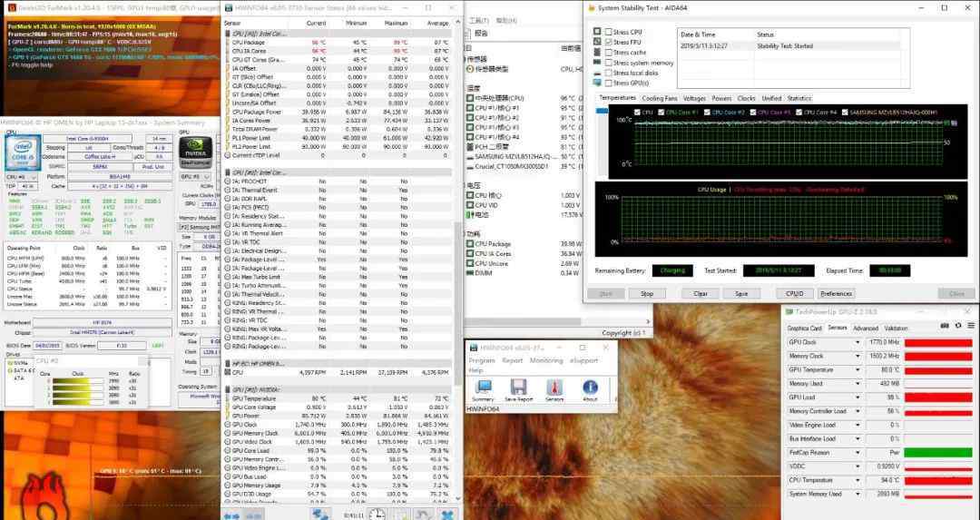Enable the Stress local disks checkbox
This screenshot has width=980, height=520.
[x=608, y=73]
